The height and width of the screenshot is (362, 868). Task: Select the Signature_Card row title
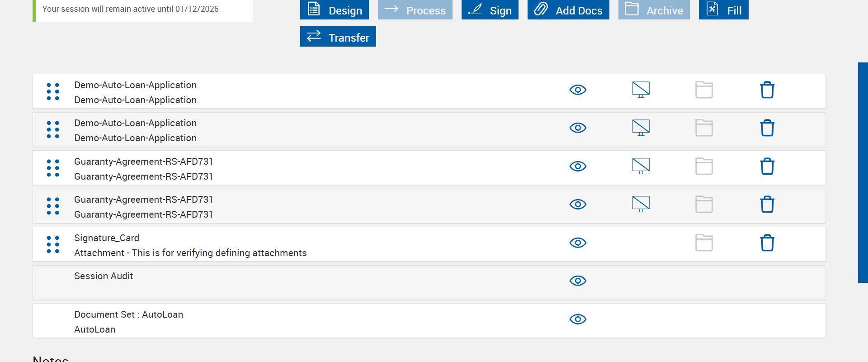point(107,238)
